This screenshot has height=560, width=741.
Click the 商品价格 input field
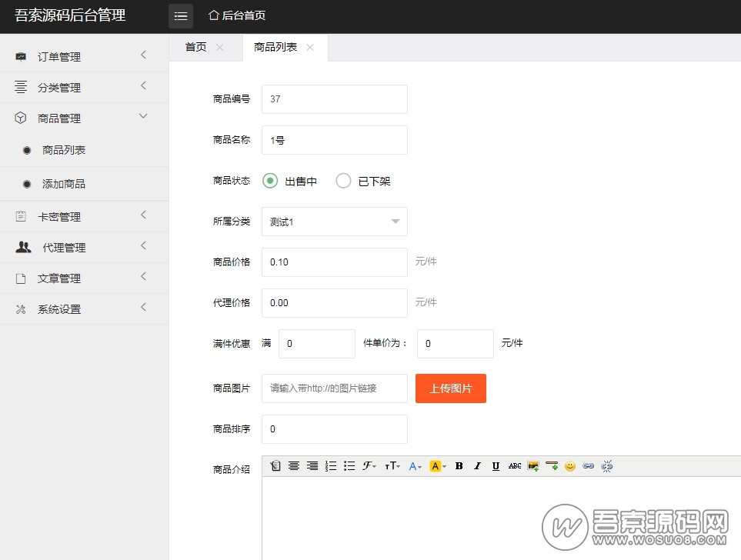pyautogui.click(x=335, y=262)
